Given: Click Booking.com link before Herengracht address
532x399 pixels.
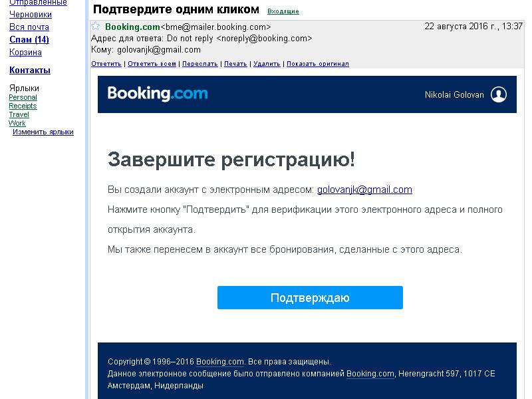Looking at the screenshot, I should click(370, 374).
